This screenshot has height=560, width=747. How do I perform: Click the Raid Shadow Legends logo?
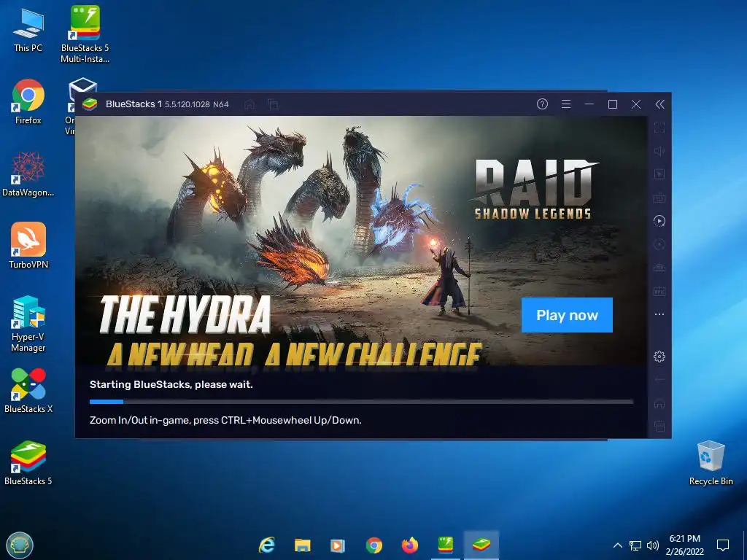[533, 189]
